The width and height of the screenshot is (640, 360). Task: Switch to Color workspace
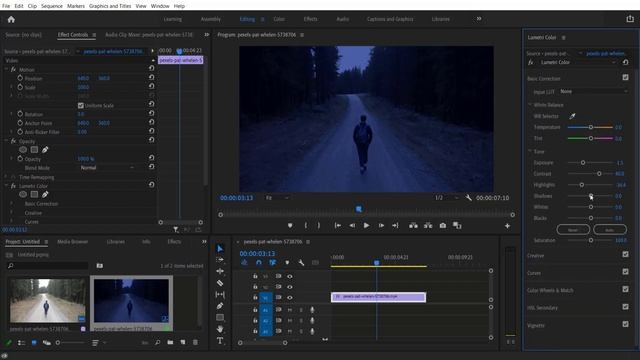click(279, 19)
